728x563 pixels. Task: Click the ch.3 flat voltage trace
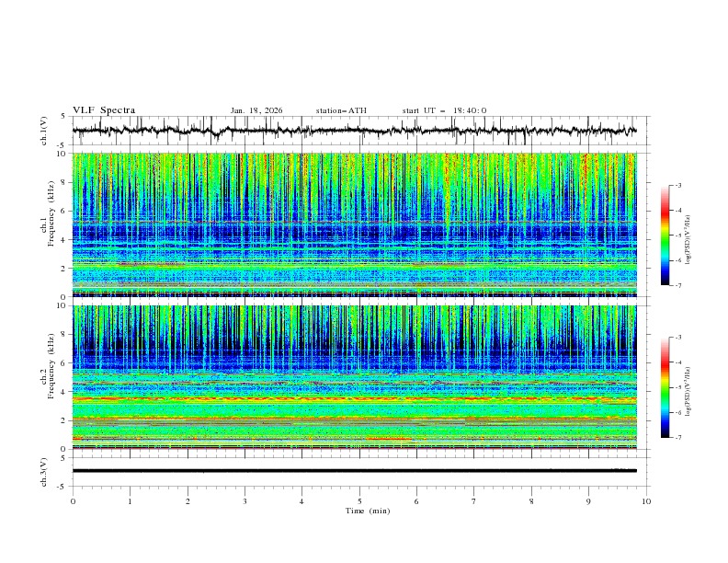(x=354, y=471)
